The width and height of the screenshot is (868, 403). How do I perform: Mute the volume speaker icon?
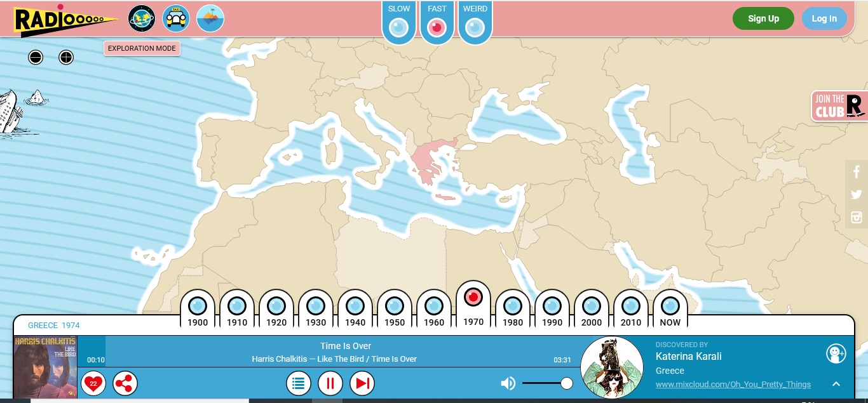coord(508,383)
